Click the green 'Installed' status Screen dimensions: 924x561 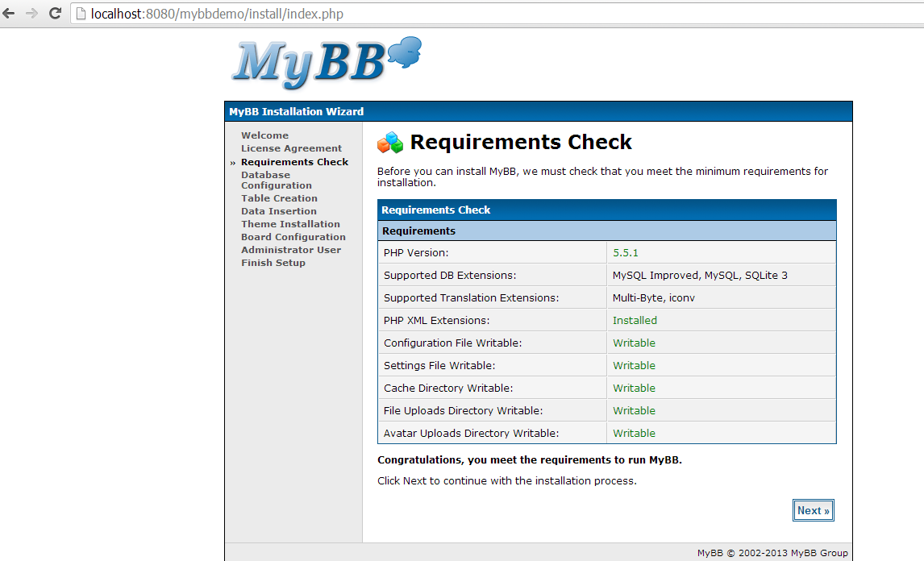(x=635, y=321)
